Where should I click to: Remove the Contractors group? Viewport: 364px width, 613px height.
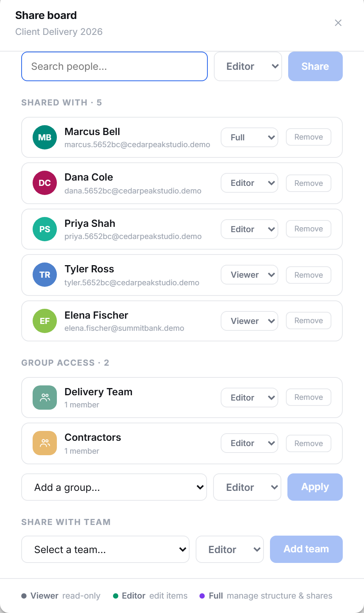point(309,443)
